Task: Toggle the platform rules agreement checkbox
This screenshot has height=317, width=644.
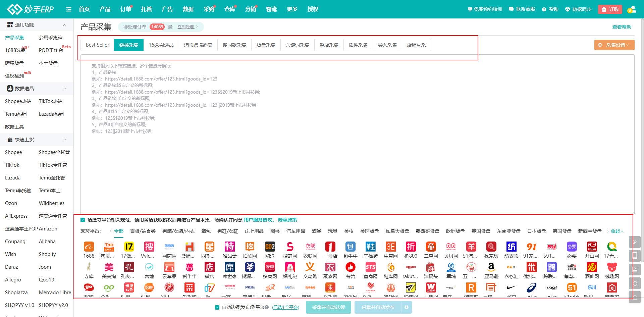Action: pyautogui.click(x=83, y=220)
